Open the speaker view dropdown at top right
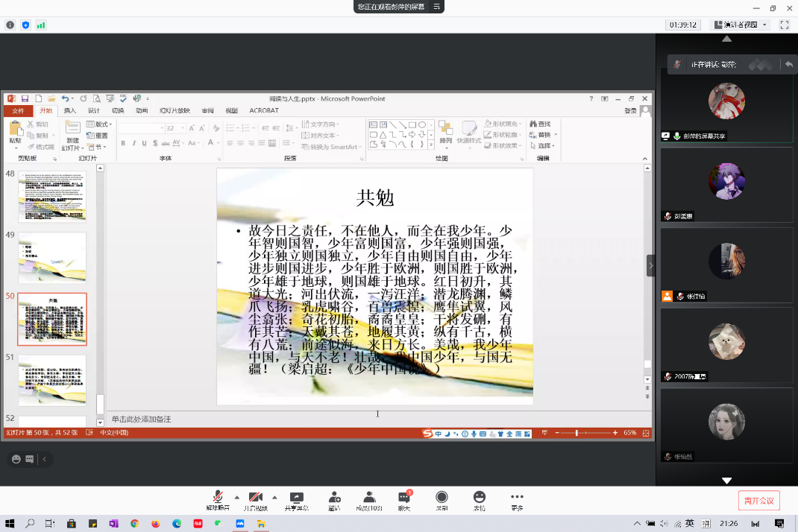Viewport: 798px width, 532px height. click(x=740, y=25)
